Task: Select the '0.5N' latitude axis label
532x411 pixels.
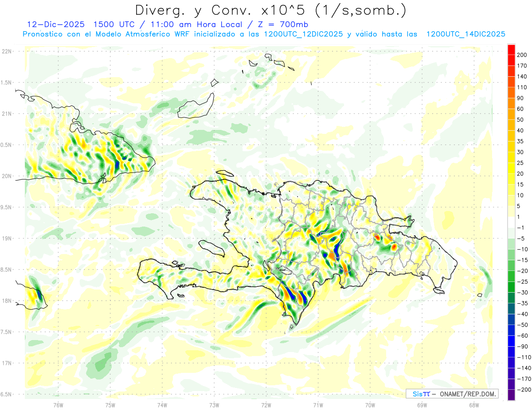Action: click(7, 145)
